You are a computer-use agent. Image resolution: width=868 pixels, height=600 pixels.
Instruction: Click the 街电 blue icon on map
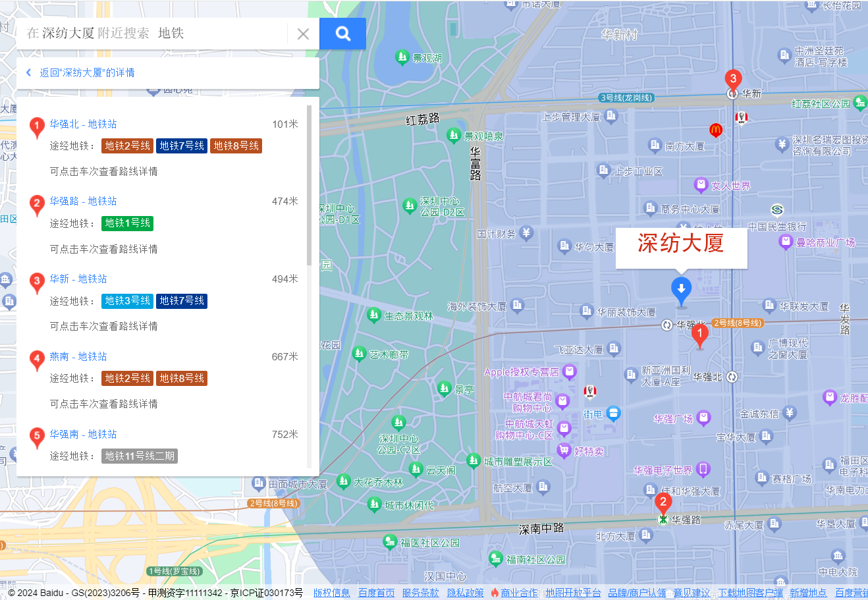coord(614,414)
